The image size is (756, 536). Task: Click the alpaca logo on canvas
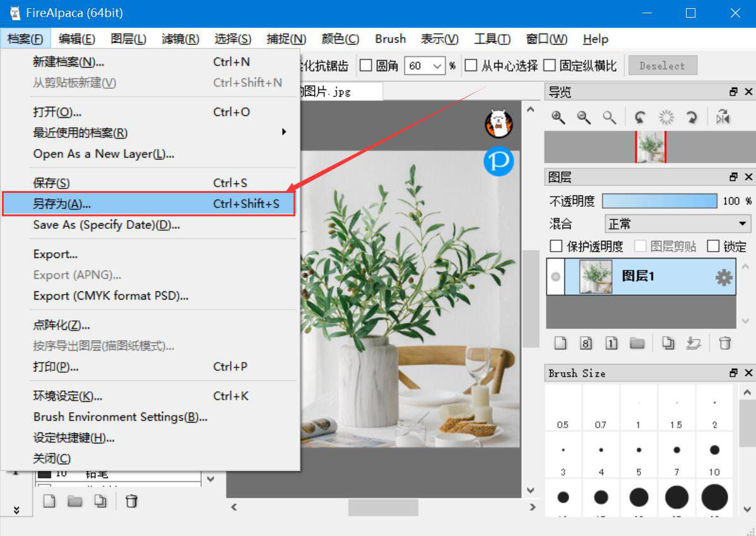tap(499, 123)
